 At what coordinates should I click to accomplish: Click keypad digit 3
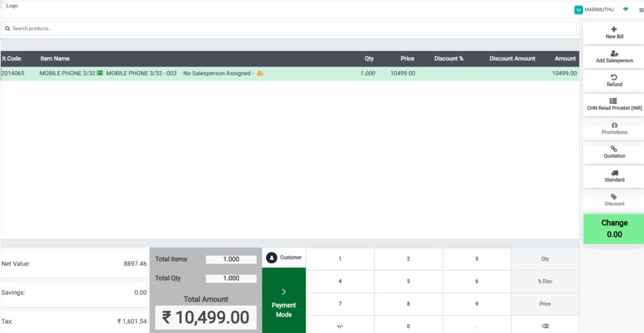click(477, 259)
